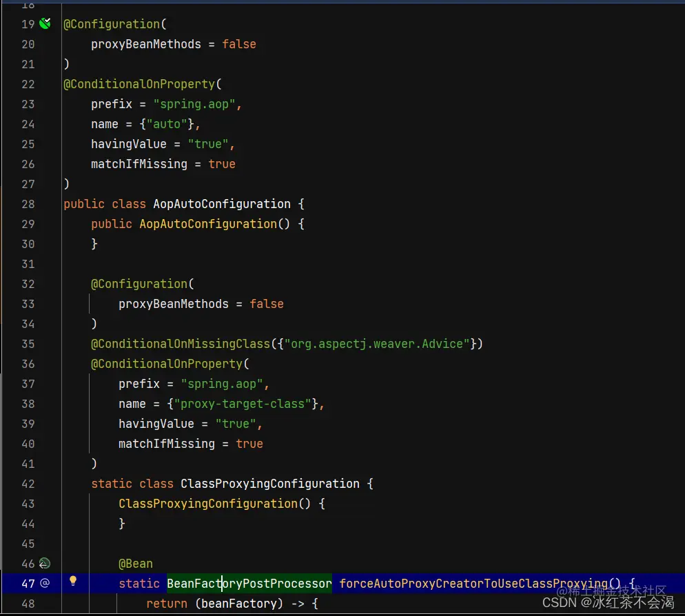The image size is (685, 616).
Task: Click the "org.aspectj.weaver.Advice" string
Action: [378, 344]
